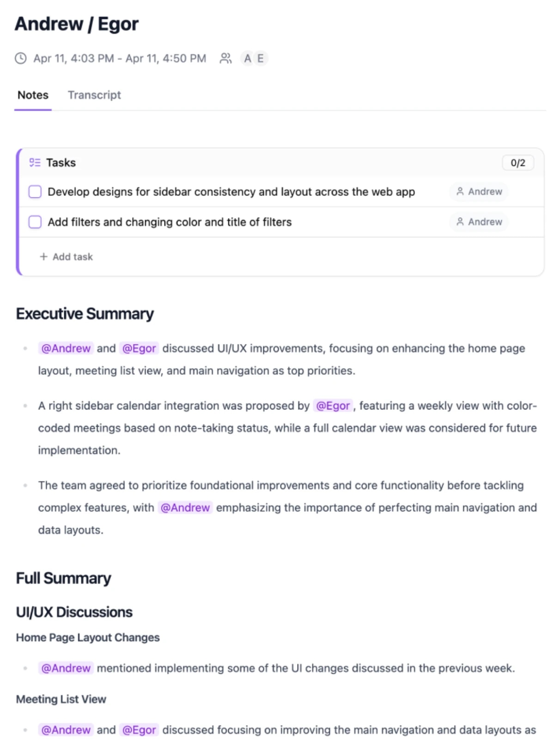The height and width of the screenshot is (743, 560).
Task: Click the clock icon beside meeting time
Action: 21,58
